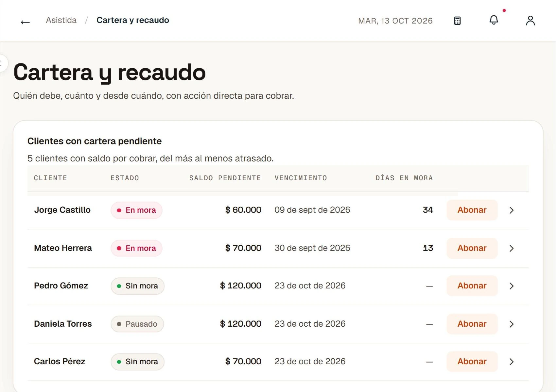Open the user profile icon
Viewport: 556px width, 392px height.
click(x=530, y=21)
